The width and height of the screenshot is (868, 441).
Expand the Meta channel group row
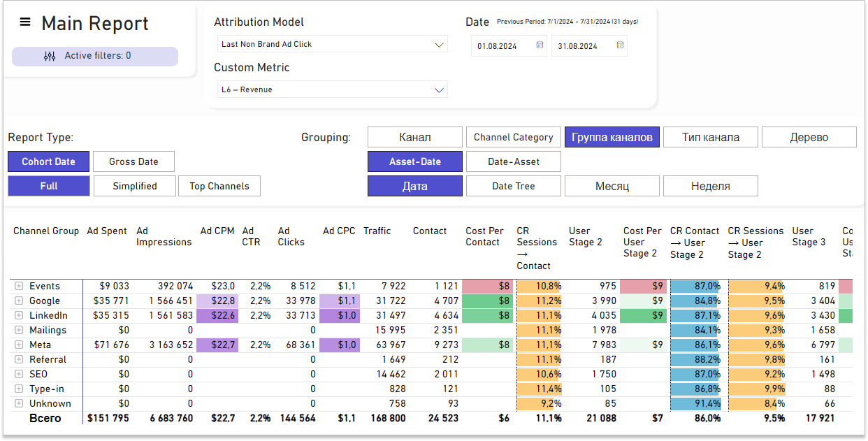[x=19, y=345]
